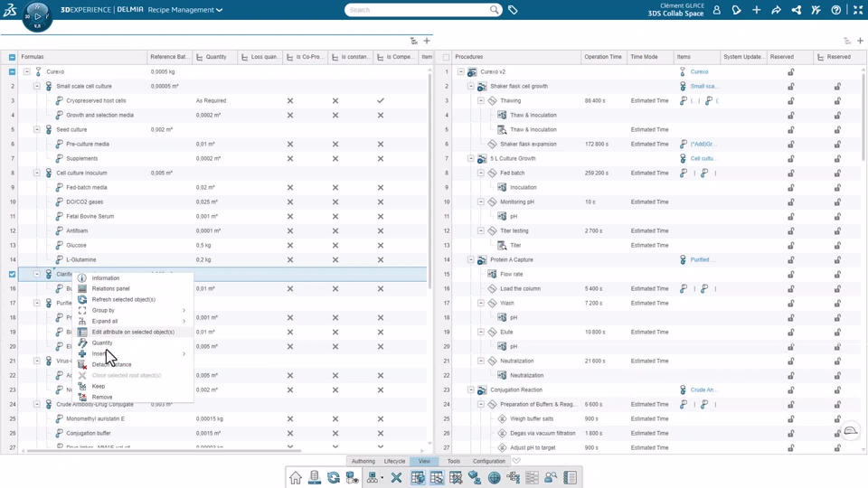Switch to the Authoring tab
Image resolution: width=868 pixels, height=488 pixels.
363,461
